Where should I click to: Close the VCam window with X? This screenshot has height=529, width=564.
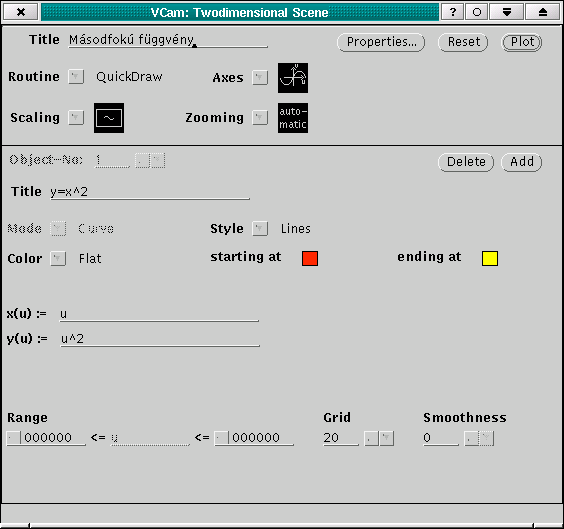(21, 12)
